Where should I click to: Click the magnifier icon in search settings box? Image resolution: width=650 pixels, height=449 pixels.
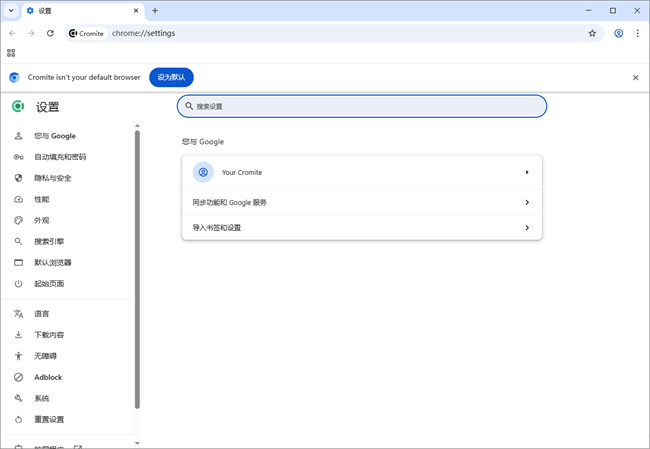coord(189,106)
